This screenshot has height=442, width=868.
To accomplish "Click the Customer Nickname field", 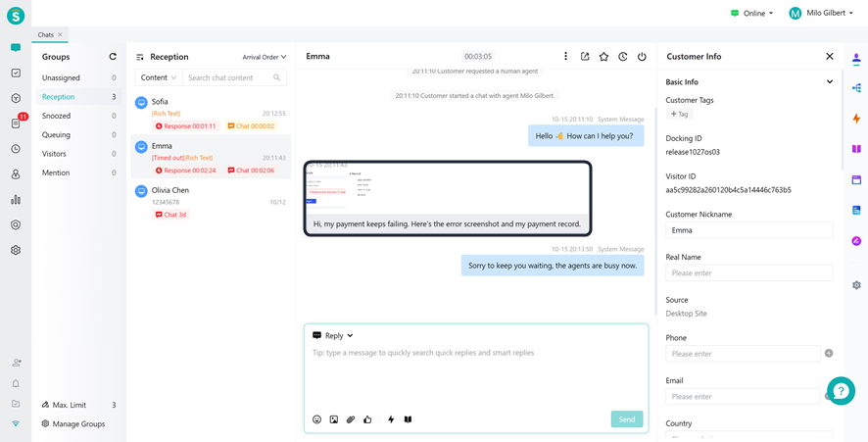I will pos(749,230).
